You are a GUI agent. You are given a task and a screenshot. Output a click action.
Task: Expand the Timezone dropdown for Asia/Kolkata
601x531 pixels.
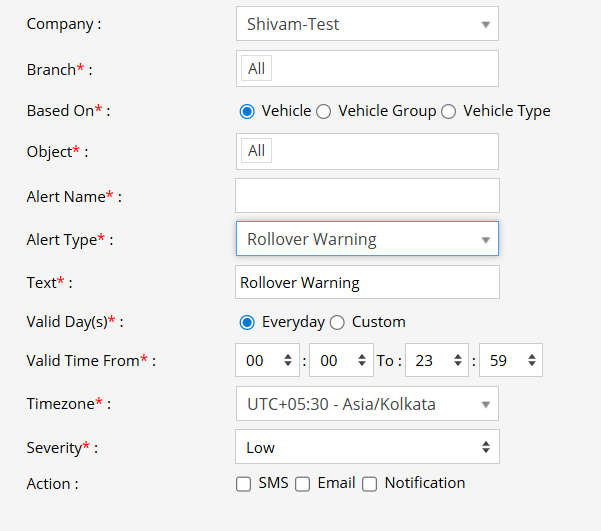(366, 405)
